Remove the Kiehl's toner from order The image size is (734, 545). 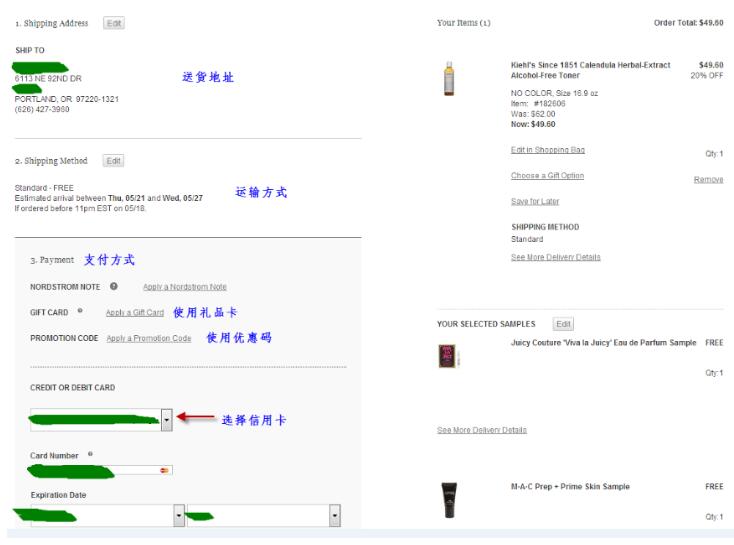[708, 180]
